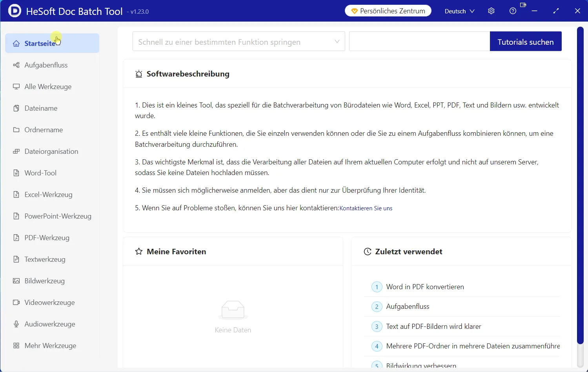
Task: Click the Aufgabenfluss workflow icon
Action: pos(16,65)
